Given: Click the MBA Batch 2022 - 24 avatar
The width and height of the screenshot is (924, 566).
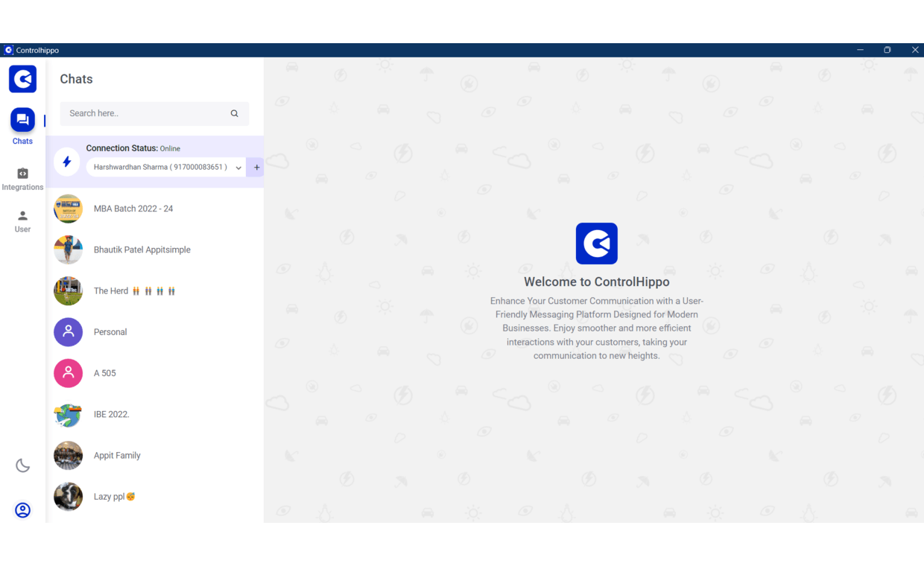Looking at the screenshot, I should click(x=68, y=209).
